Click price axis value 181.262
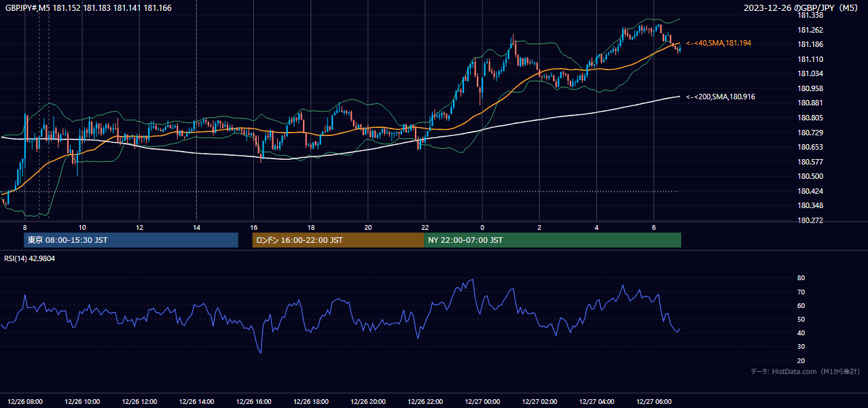The width and height of the screenshot is (868, 408). pos(810,30)
